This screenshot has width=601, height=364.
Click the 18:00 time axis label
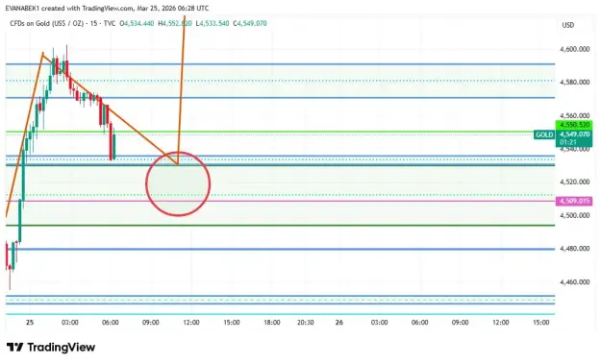coord(272,323)
